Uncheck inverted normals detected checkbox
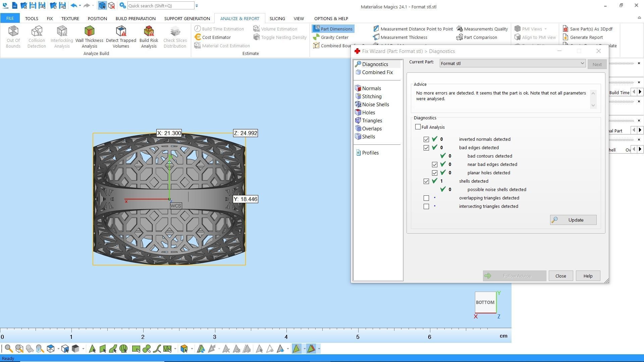Image resolution: width=644 pixels, height=362 pixels. [426, 139]
